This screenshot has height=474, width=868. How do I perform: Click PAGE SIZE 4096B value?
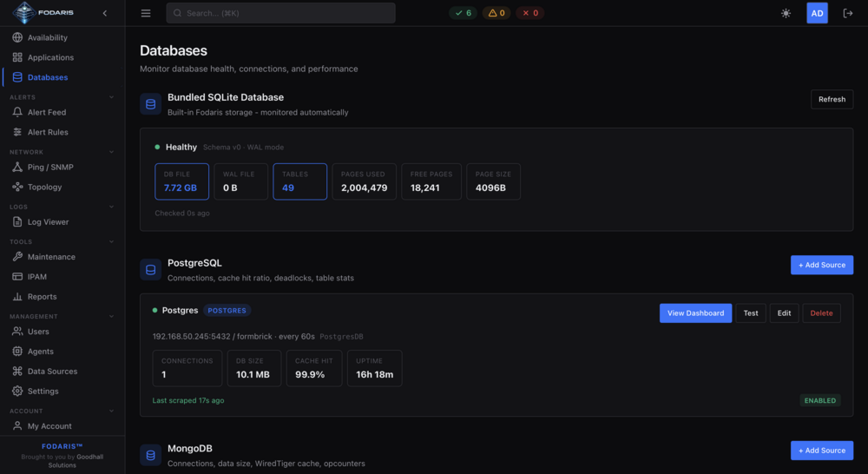pos(490,188)
